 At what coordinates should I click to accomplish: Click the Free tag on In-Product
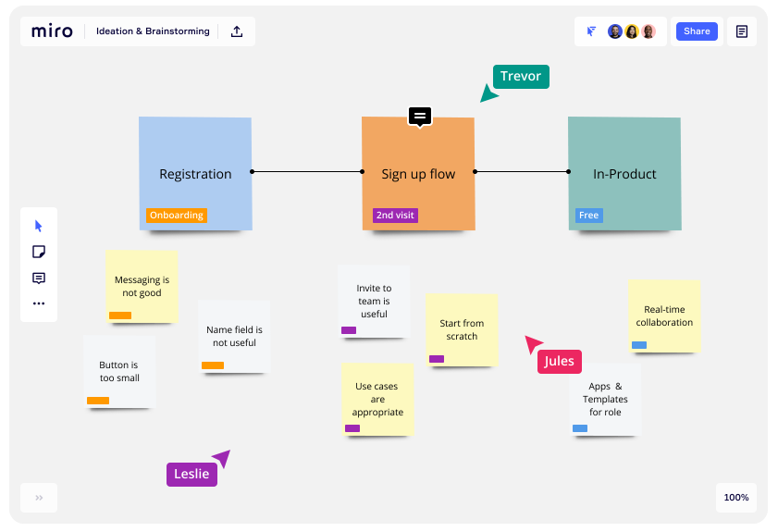click(x=588, y=216)
